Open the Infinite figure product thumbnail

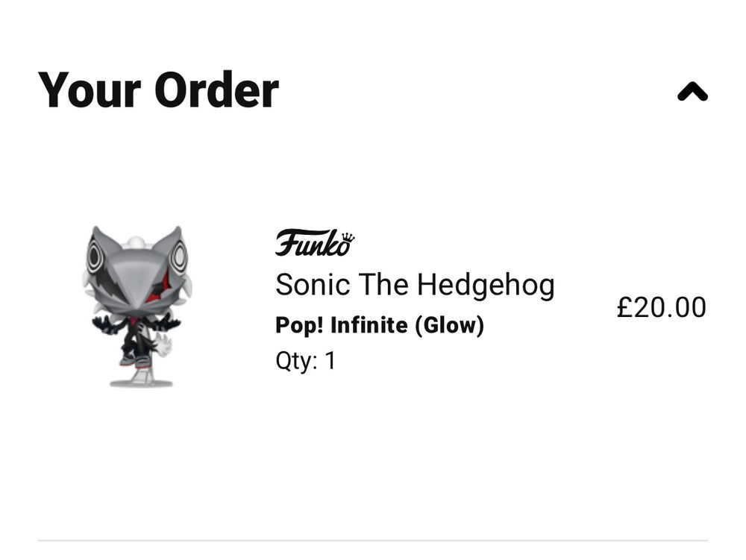(x=137, y=306)
